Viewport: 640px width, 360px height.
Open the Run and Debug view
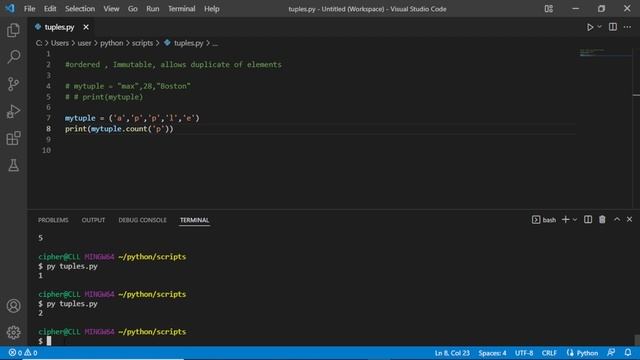pos(13,111)
